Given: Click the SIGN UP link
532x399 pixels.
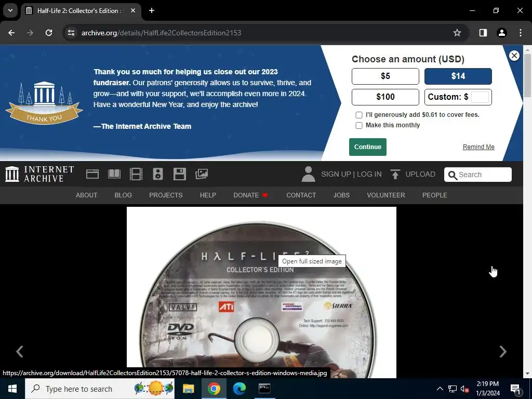Looking at the screenshot, I should point(336,174).
